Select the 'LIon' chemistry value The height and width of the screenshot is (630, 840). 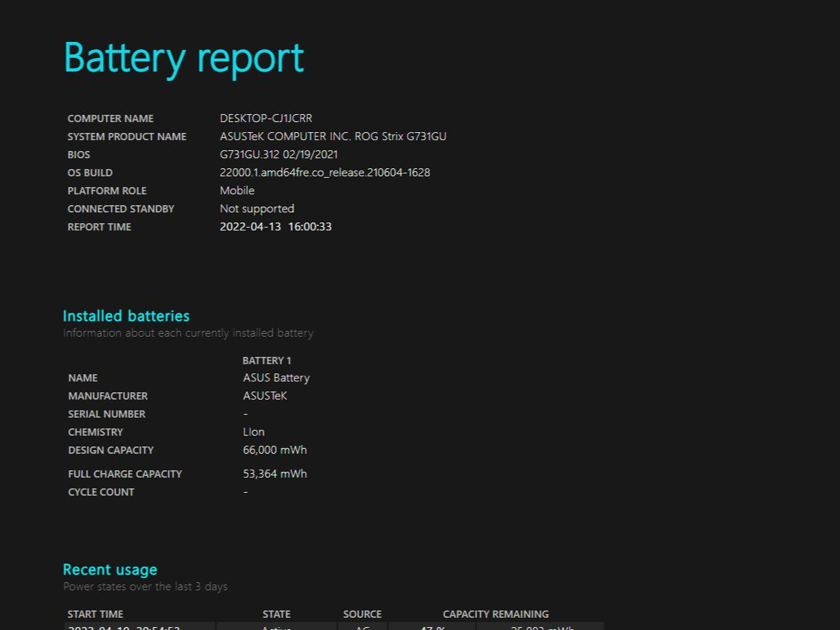[254, 432]
